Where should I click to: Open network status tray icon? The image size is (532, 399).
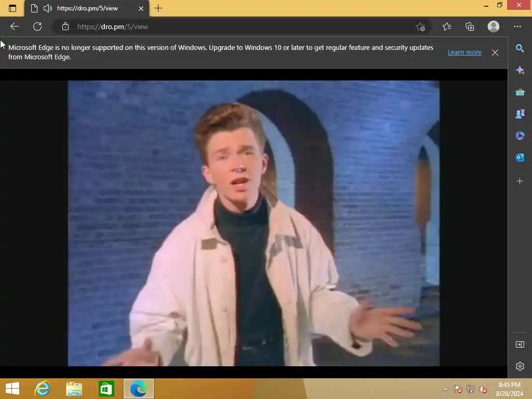pos(470,389)
